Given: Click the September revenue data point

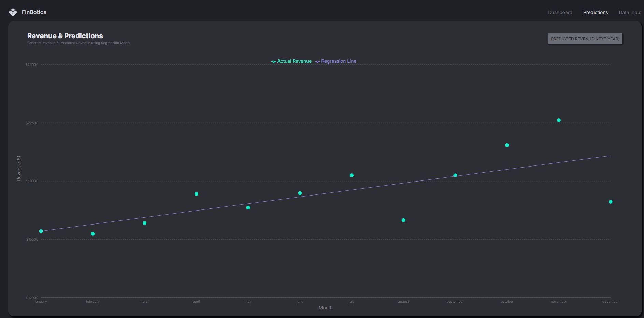Looking at the screenshot, I should [x=455, y=175].
